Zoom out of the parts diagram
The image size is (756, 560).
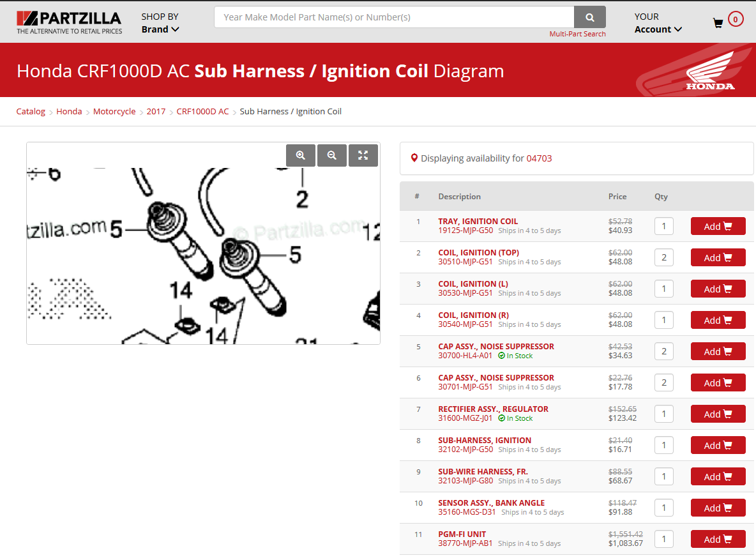pos(332,155)
